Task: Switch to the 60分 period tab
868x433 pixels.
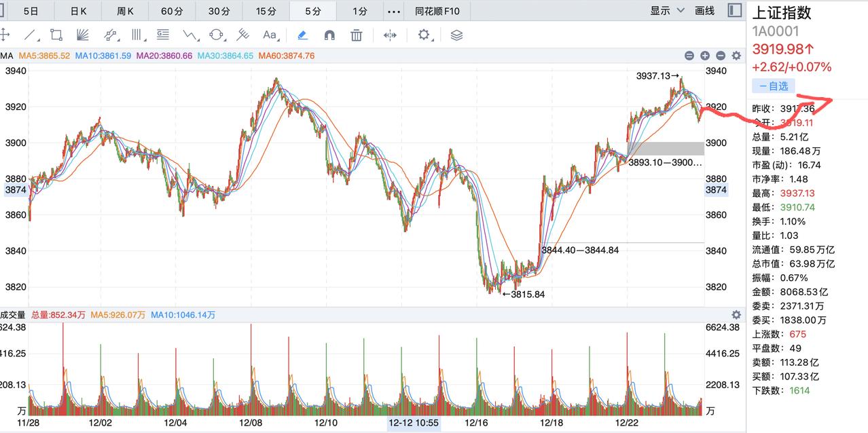Action: pyautogui.click(x=172, y=11)
